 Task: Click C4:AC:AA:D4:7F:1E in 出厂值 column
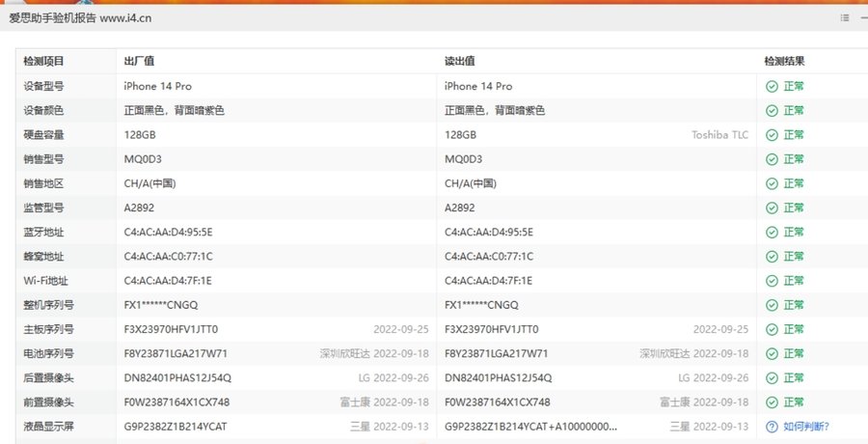coord(168,281)
